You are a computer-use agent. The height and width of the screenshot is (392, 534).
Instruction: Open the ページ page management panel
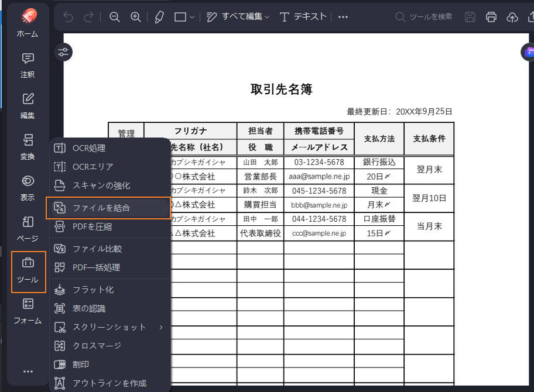pyautogui.click(x=27, y=228)
